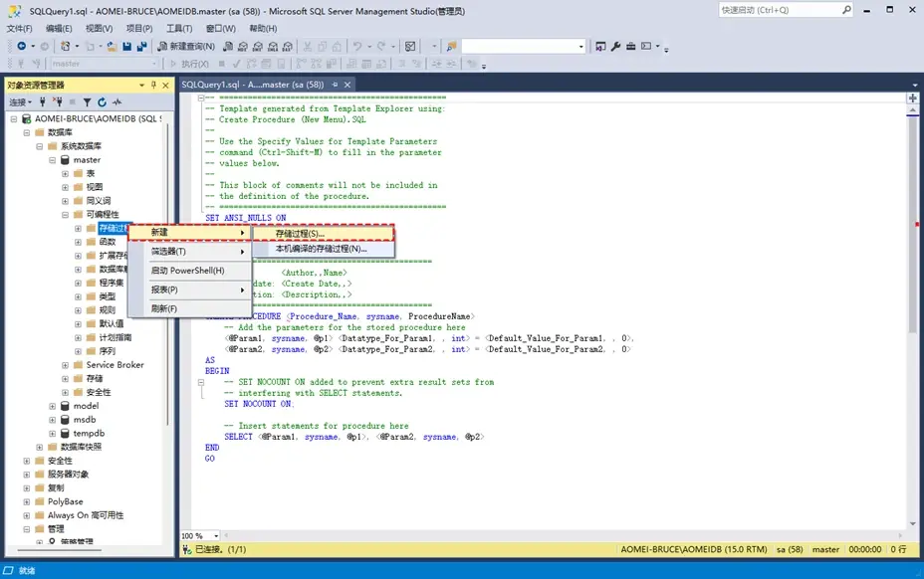The width and height of the screenshot is (924, 579).
Task: Click the editor split handle above the scrollbar
Action: [x=912, y=97]
